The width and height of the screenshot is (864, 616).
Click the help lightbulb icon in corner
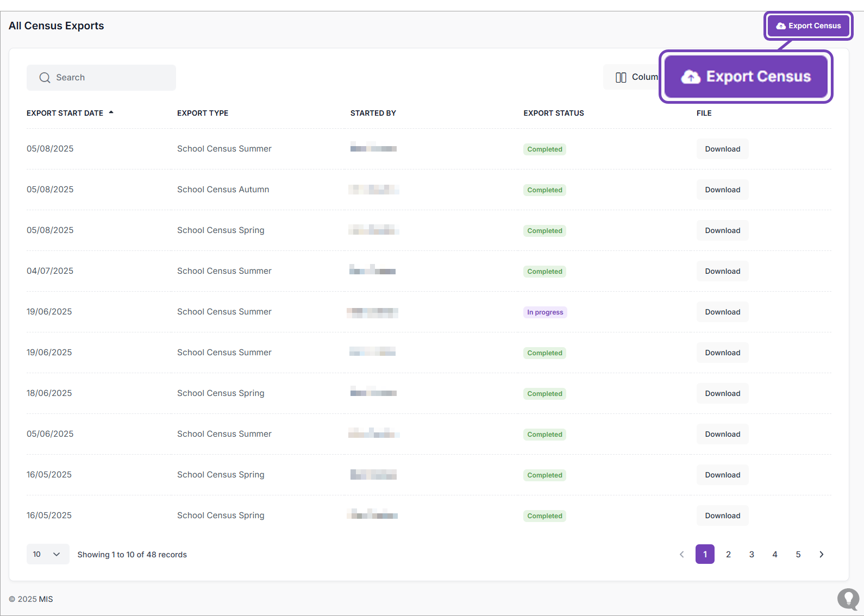[848, 599]
